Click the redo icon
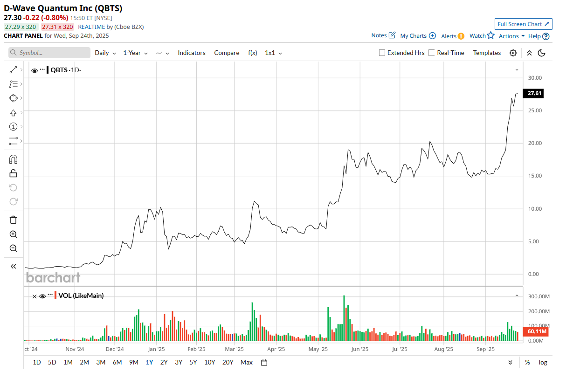The width and height of the screenshot is (573, 392). (13, 201)
